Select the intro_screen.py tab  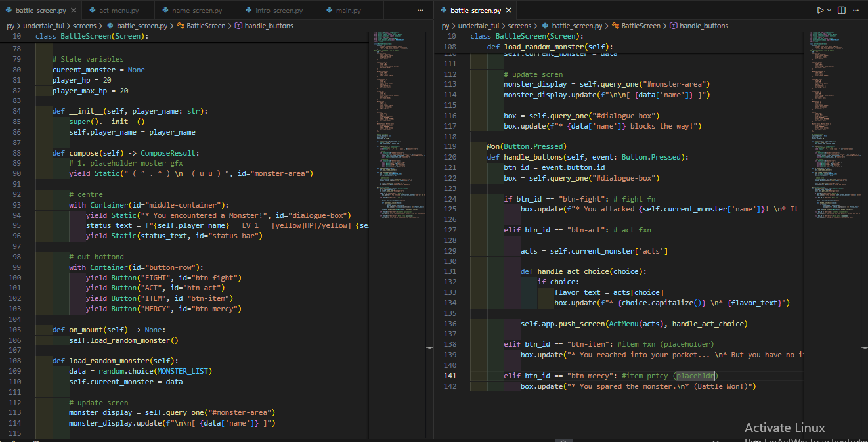(x=278, y=11)
